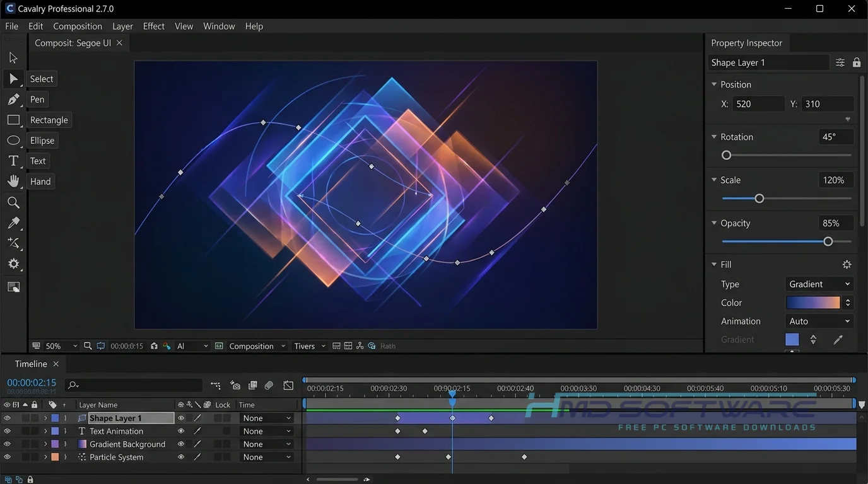Click the padlock at timeline bottom-left
The height and width of the screenshot is (484, 868).
[30, 480]
